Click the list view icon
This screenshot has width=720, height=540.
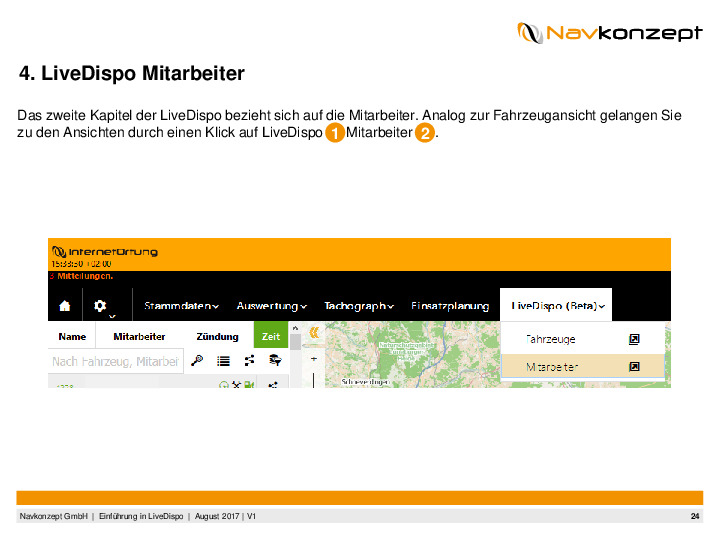pos(223,361)
